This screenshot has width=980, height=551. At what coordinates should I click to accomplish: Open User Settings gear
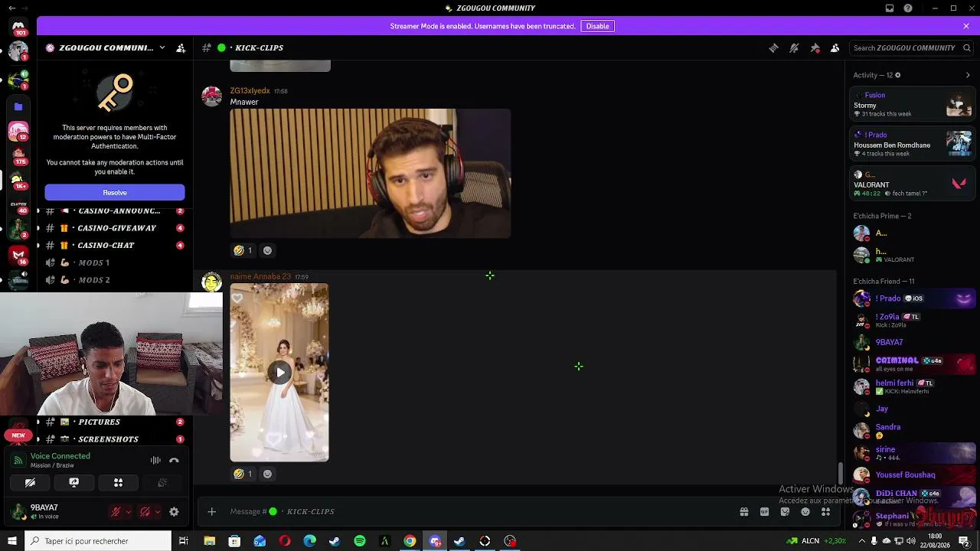point(174,512)
